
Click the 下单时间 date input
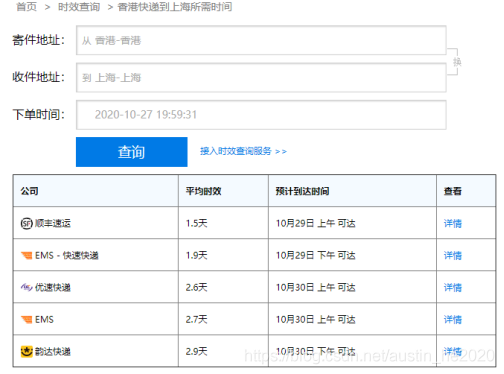coord(261,115)
